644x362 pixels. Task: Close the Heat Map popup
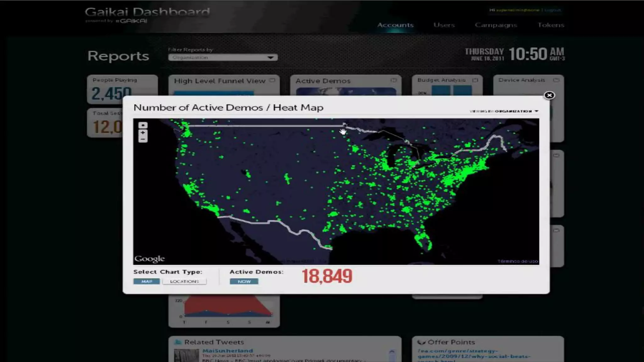click(549, 95)
